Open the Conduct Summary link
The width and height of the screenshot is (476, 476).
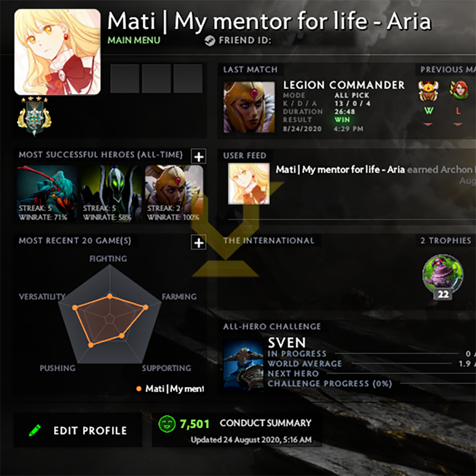point(265,423)
